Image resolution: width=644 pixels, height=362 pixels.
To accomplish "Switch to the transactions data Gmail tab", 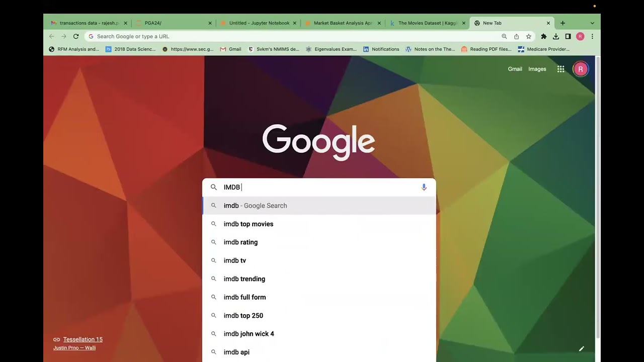I will coord(90,23).
